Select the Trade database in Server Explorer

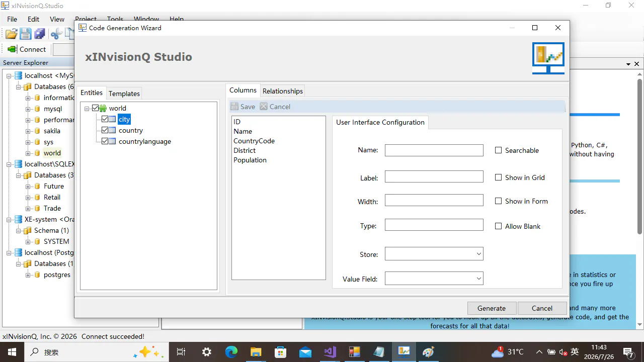point(52,208)
